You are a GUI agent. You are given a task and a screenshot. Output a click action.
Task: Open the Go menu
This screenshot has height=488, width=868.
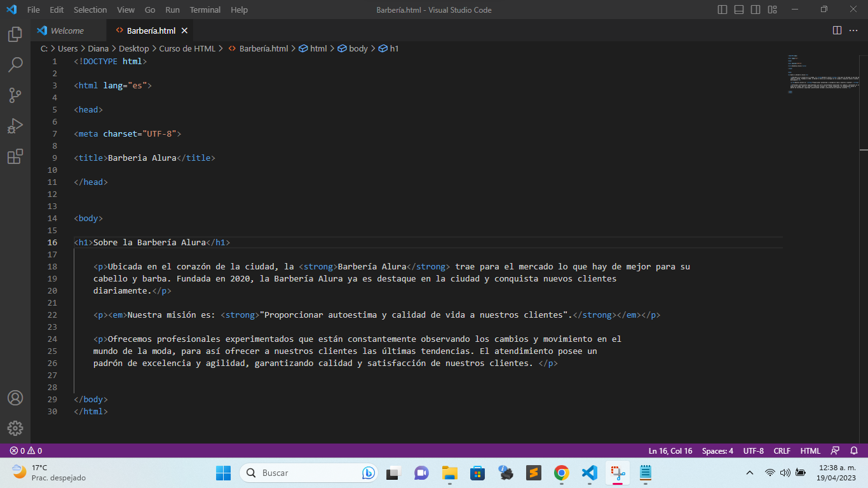[x=150, y=10]
